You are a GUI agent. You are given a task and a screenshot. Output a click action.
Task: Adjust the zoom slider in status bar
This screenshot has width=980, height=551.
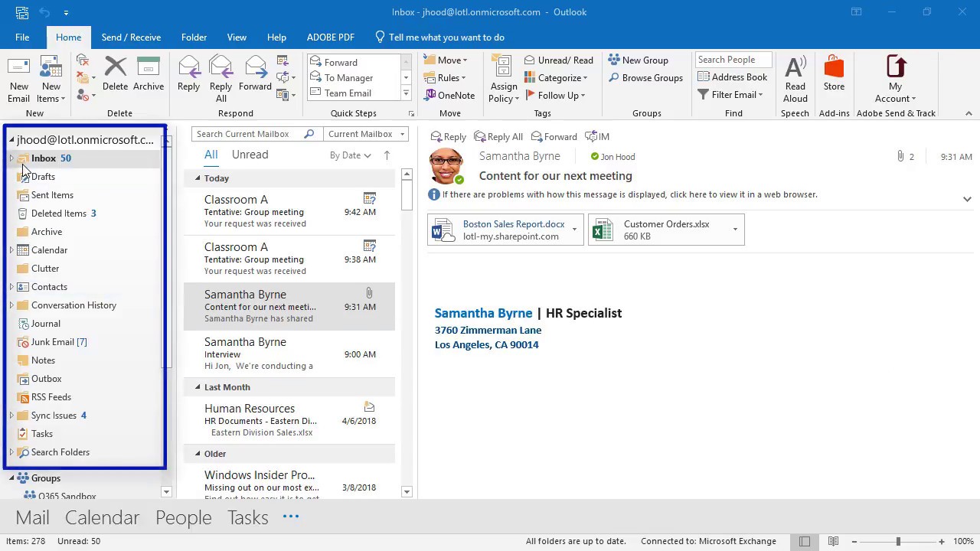(x=898, y=541)
